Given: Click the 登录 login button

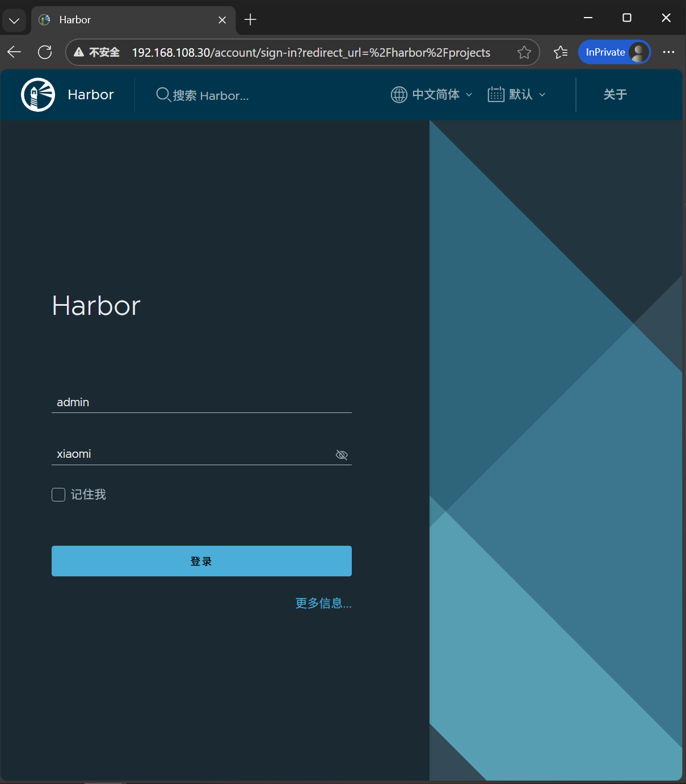Looking at the screenshot, I should pyautogui.click(x=201, y=561).
